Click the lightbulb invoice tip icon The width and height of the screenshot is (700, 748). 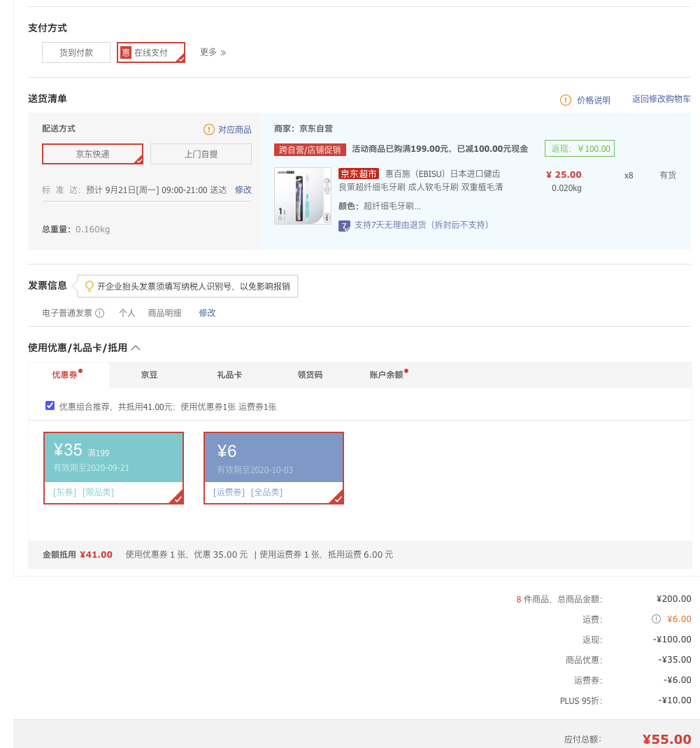(90, 286)
